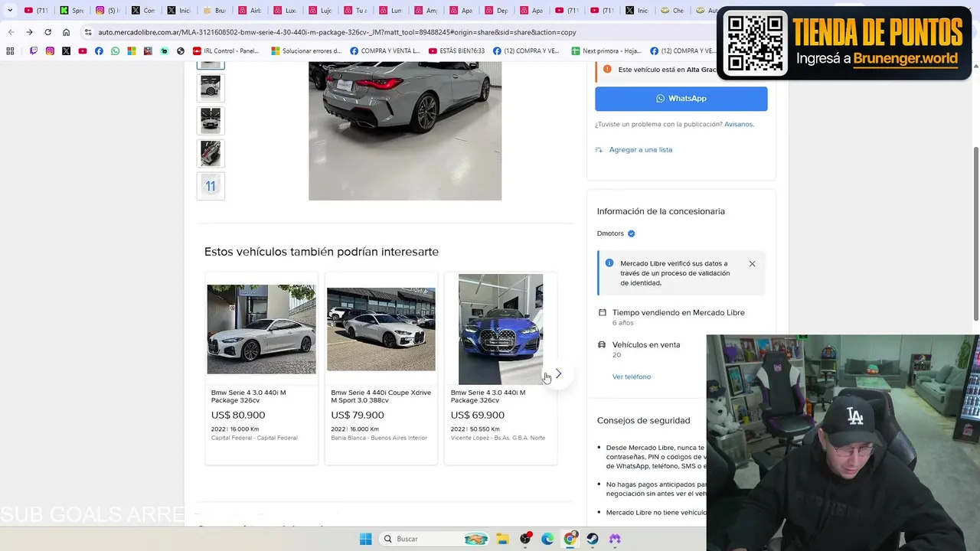The height and width of the screenshot is (551, 980).
Task: Switch to the Bru browser tab
Action: (x=214, y=11)
